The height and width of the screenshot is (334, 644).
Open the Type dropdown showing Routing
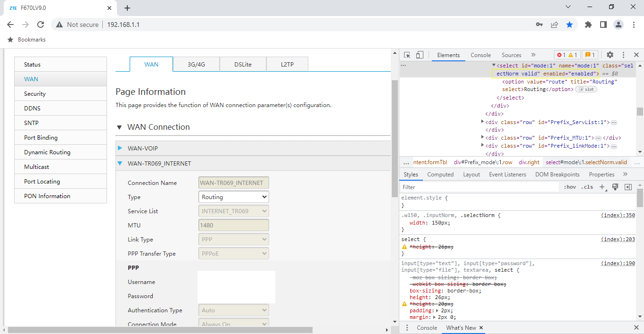pos(234,197)
